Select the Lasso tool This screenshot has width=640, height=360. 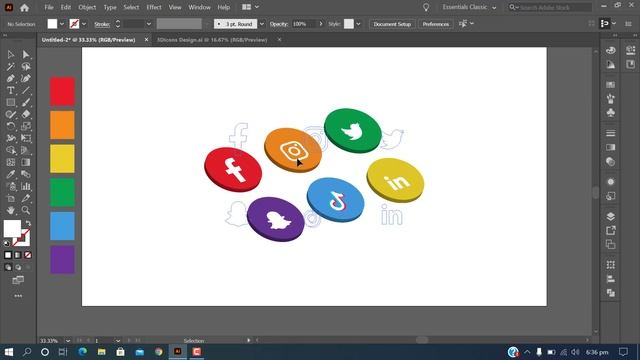click(x=26, y=66)
